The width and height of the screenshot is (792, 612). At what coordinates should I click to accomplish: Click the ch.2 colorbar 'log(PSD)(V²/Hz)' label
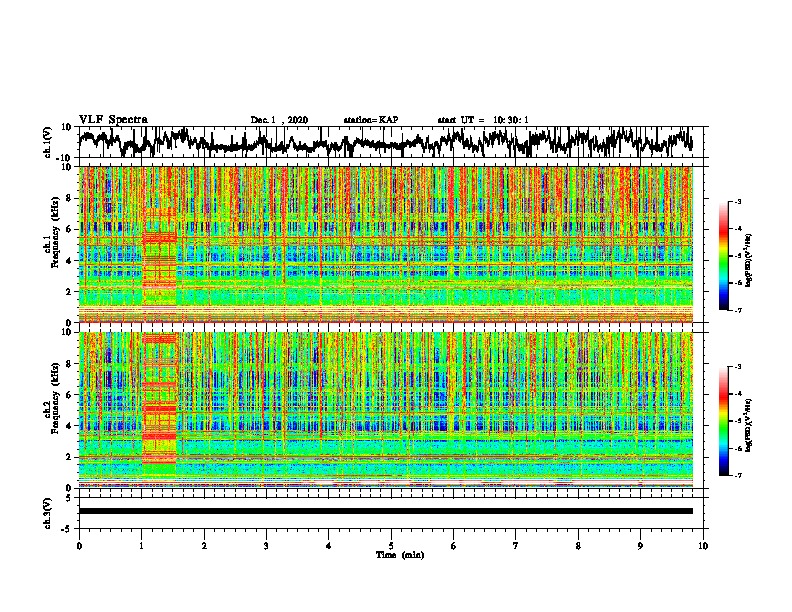[x=749, y=425]
